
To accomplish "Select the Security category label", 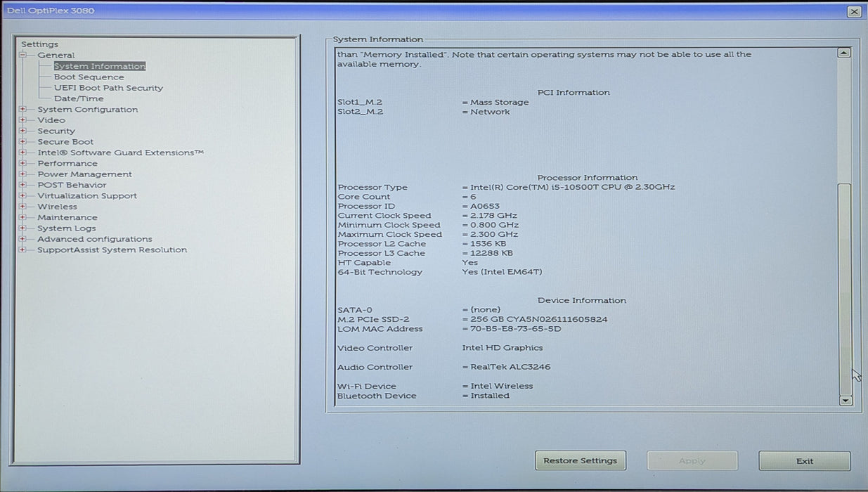I will pos(56,131).
